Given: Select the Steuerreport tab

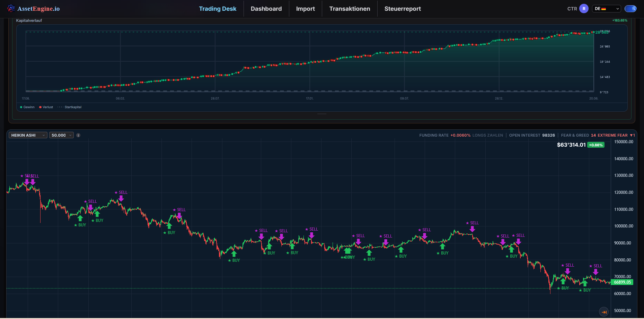Looking at the screenshot, I should [403, 9].
